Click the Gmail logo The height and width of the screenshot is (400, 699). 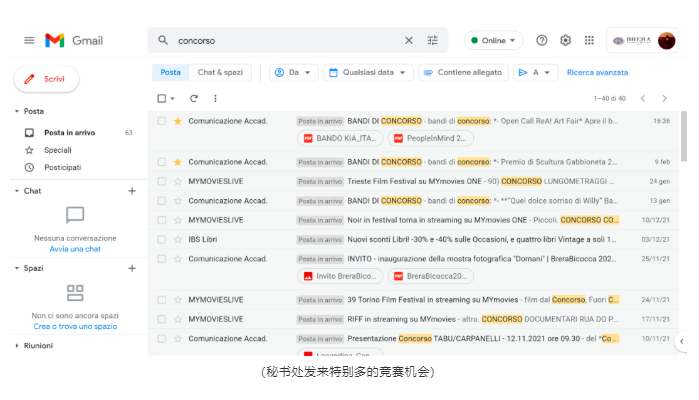pyautogui.click(x=74, y=41)
